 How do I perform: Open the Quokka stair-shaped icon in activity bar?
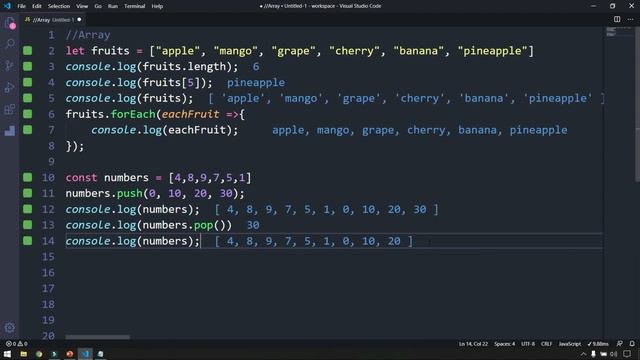(x=10, y=131)
